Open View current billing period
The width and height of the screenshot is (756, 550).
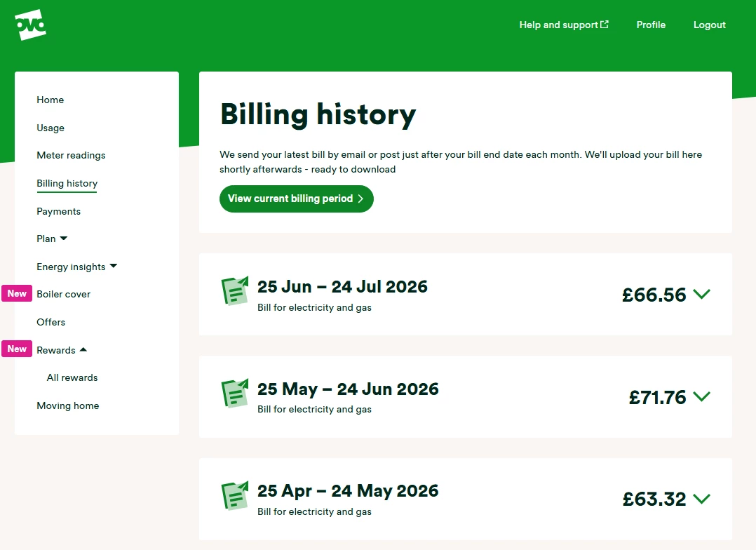[x=297, y=199]
